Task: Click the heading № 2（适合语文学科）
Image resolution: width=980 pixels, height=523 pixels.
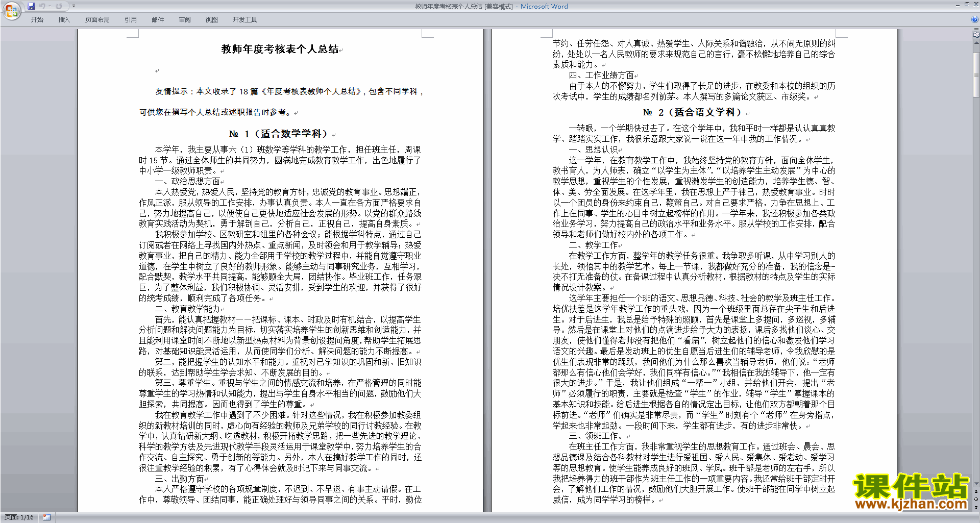Action: [x=692, y=112]
